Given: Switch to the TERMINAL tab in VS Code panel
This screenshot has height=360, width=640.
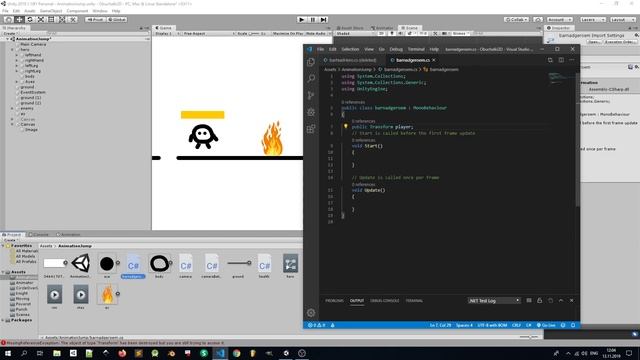Looking at the screenshot, I should point(414,301).
